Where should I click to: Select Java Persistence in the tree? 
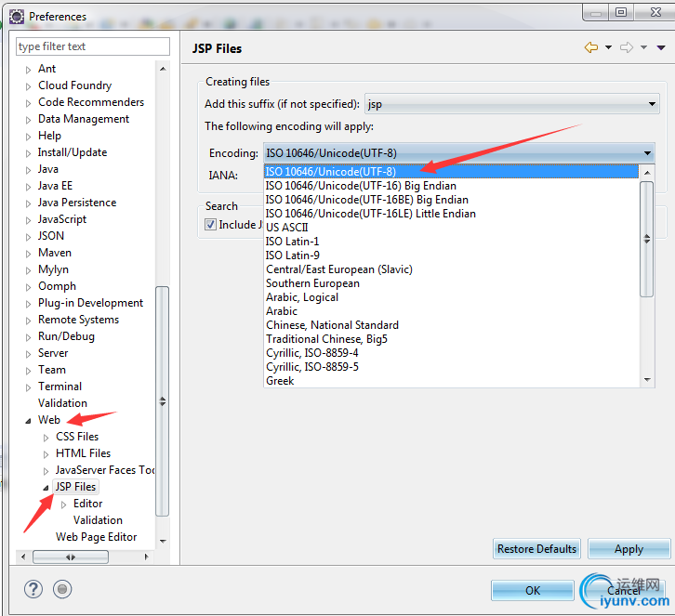[x=77, y=203]
